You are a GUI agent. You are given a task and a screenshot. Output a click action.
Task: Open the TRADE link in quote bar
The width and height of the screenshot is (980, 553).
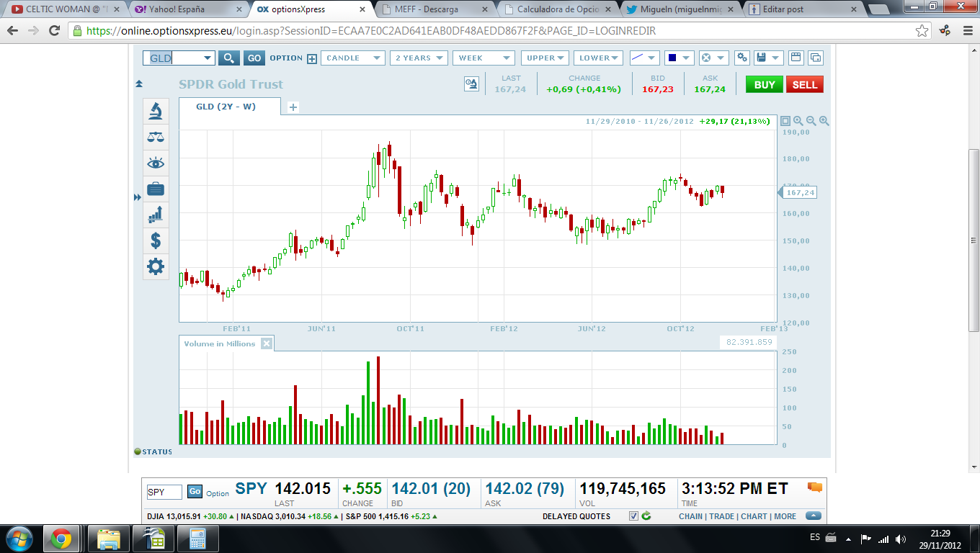[x=721, y=516]
